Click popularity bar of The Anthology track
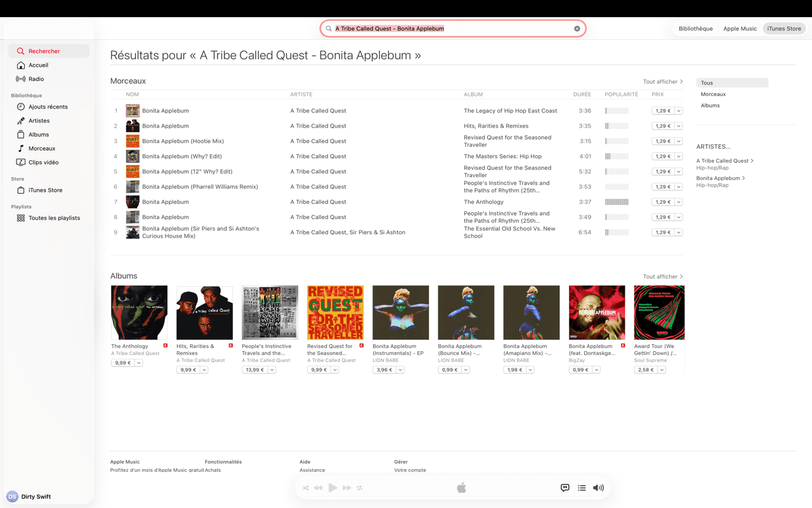Screen dimensions: 812x508 pyautogui.click(x=617, y=202)
